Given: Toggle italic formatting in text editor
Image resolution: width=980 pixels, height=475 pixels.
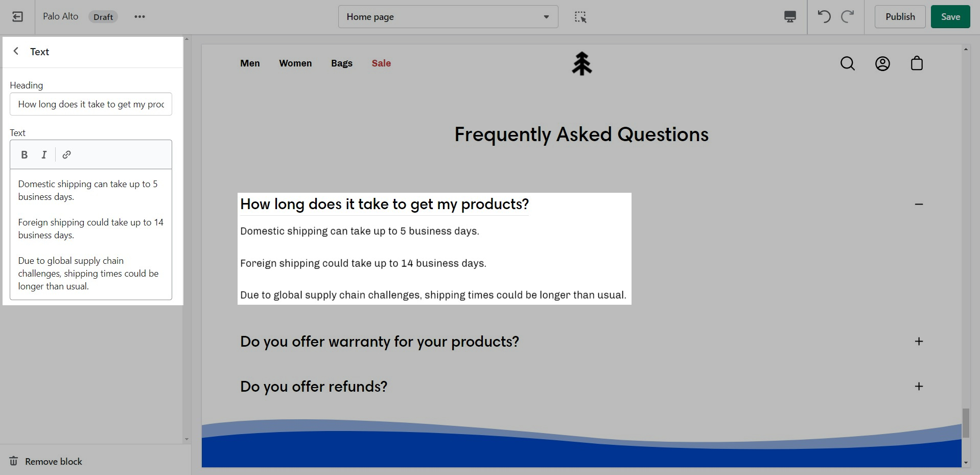Looking at the screenshot, I should (x=44, y=155).
